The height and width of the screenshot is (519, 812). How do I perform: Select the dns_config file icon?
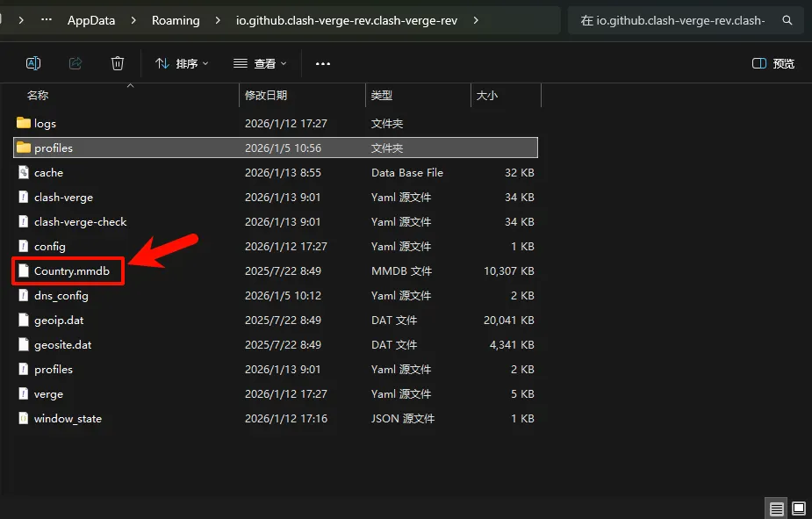tap(24, 295)
